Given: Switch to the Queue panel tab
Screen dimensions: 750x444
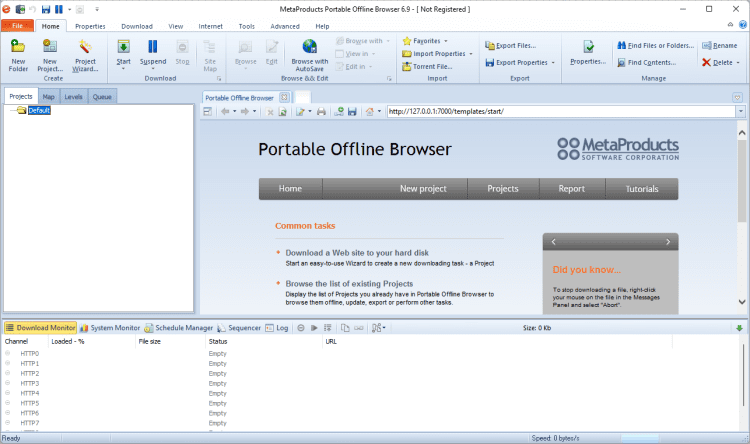Looking at the screenshot, I should click(103, 97).
